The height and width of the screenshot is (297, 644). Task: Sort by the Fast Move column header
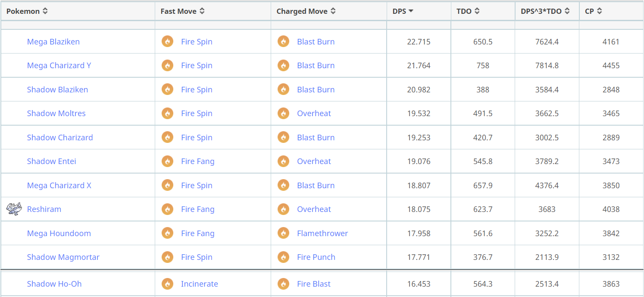pos(182,11)
